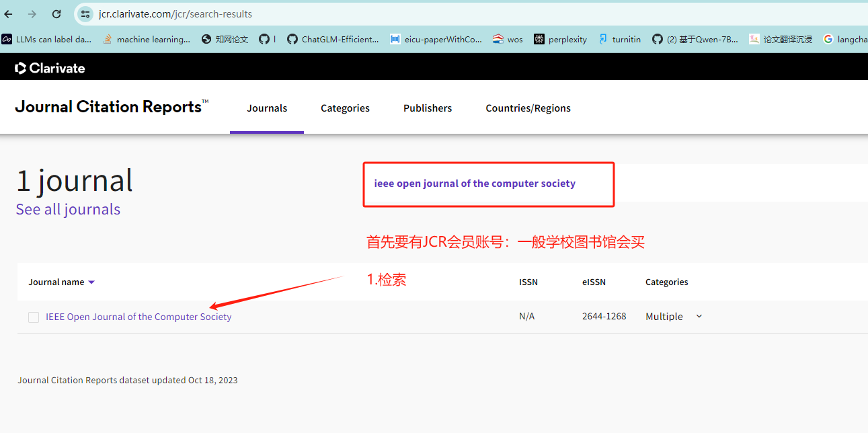Image resolution: width=868 pixels, height=433 pixels.
Task: Open IEEE Open Journal of the Computer Society link
Action: click(x=139, y=317)
